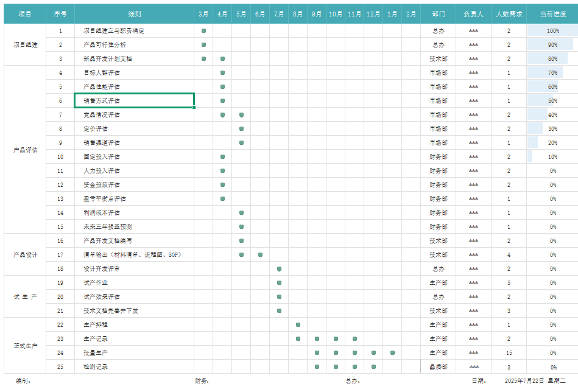Image resolution: width=578 pixels, height=392 pixels.
Task: Select cell 生产记录
Action: 134,339
